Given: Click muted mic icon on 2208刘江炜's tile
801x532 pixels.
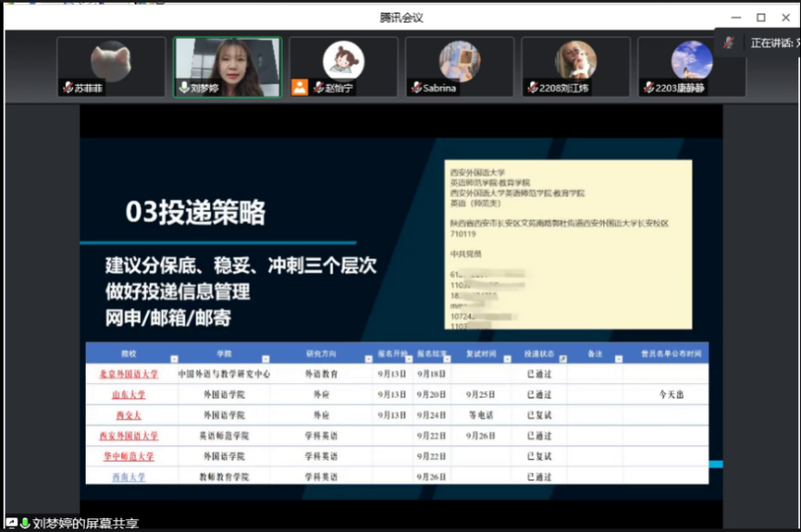Looking at the screenshot, I should click(x=533, y=89).
